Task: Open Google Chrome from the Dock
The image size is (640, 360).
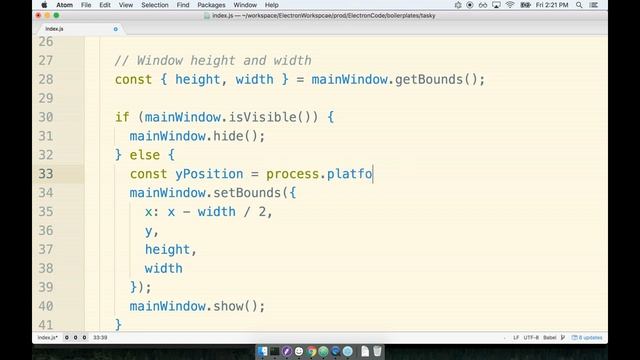Action: (x=311, y=351)
